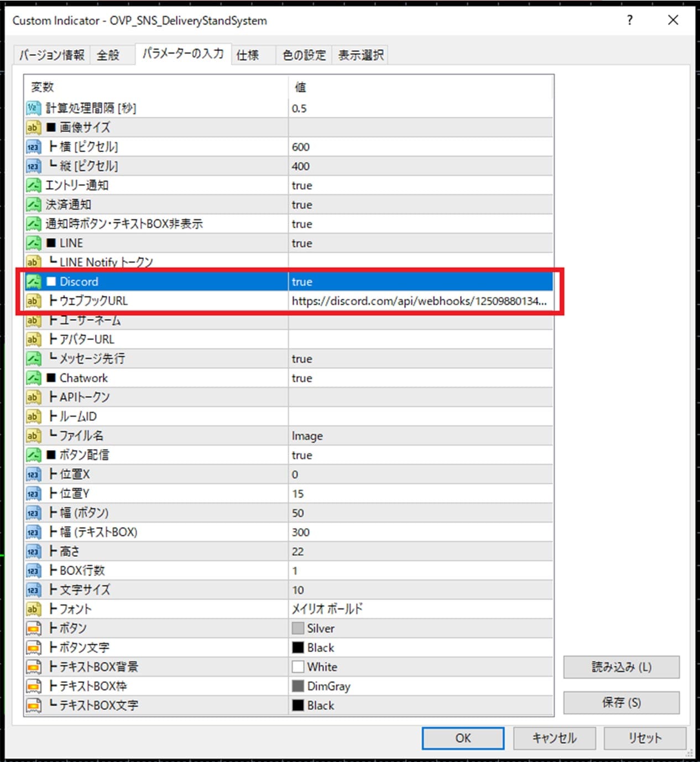Viewport: 700px width, 762px height.
Task: Click the bool icon beside LINE row
Action: 33,243
